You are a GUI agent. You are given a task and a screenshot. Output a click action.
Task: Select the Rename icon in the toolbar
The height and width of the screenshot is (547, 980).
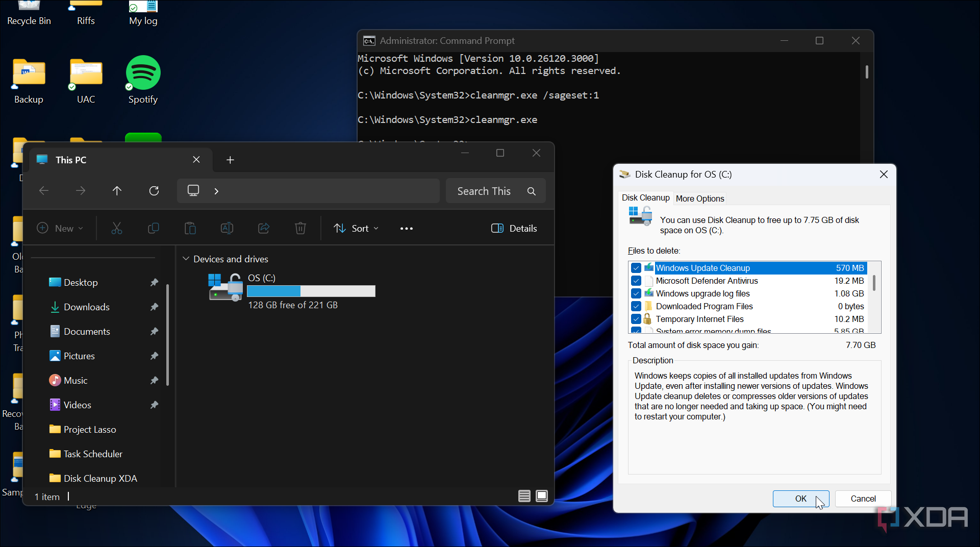click(x=227, y=228)
